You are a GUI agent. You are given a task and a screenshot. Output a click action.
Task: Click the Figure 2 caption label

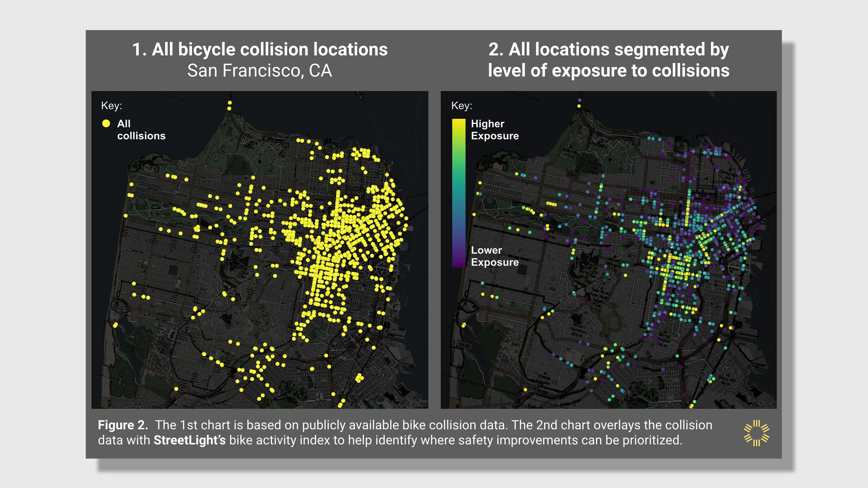click(x=123, y=425)
